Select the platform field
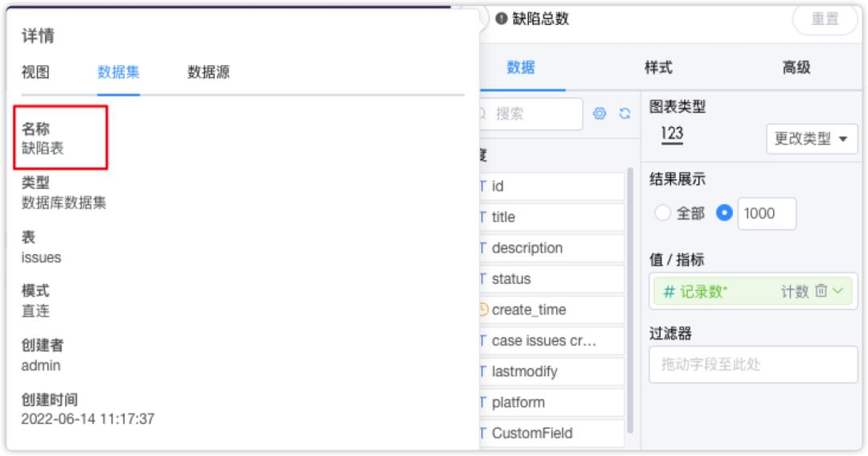868x456 pixels. pos(551,402)
